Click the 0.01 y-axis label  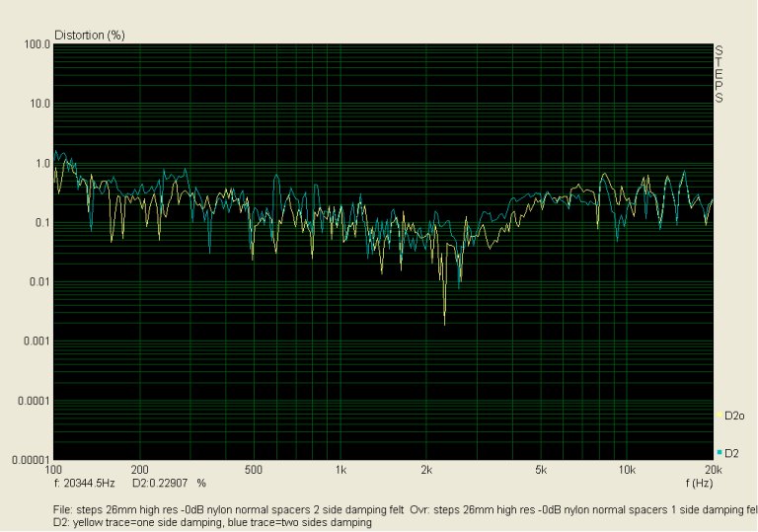pyautogui.click(x=39, y=282)
